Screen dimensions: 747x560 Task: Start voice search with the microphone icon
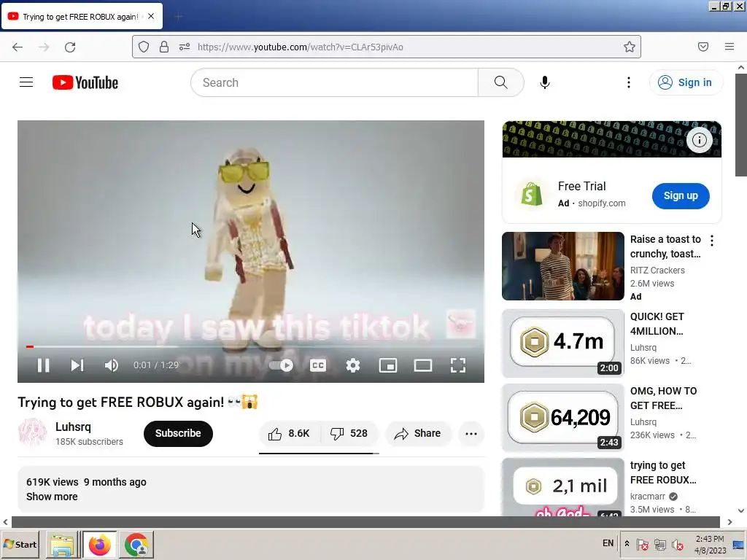(x=544, y=82)
